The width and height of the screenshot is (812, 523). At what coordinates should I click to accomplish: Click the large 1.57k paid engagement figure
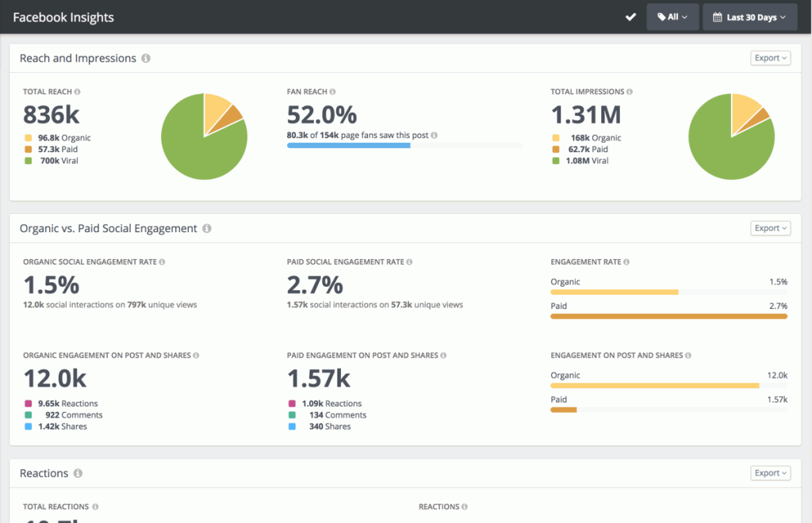[x=319, y=379]
